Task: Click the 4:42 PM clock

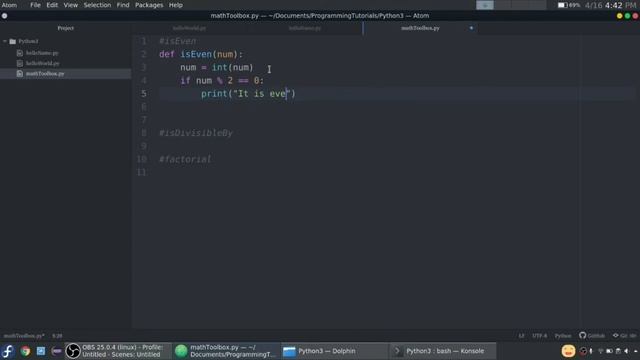Action: 620,5
